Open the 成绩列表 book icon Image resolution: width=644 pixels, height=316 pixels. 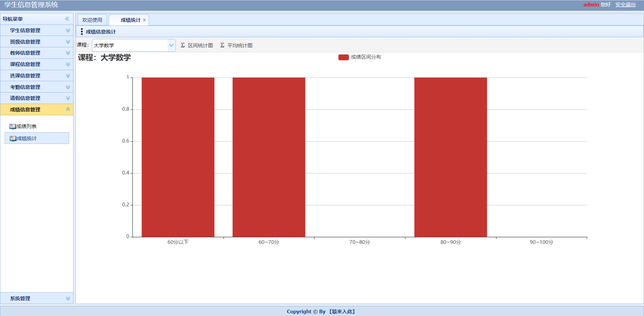(13, 126)
